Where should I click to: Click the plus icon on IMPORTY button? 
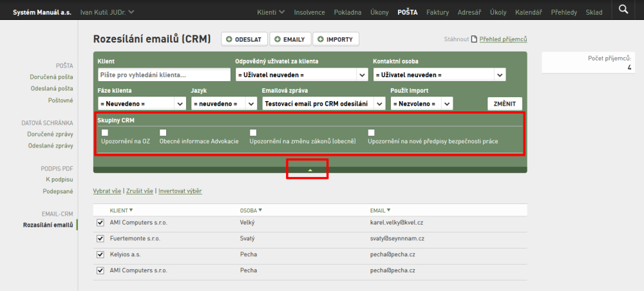tap(320, 39)
